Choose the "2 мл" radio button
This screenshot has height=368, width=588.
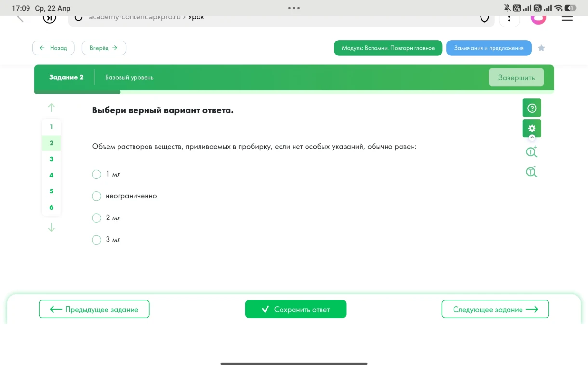pos(96,218)
